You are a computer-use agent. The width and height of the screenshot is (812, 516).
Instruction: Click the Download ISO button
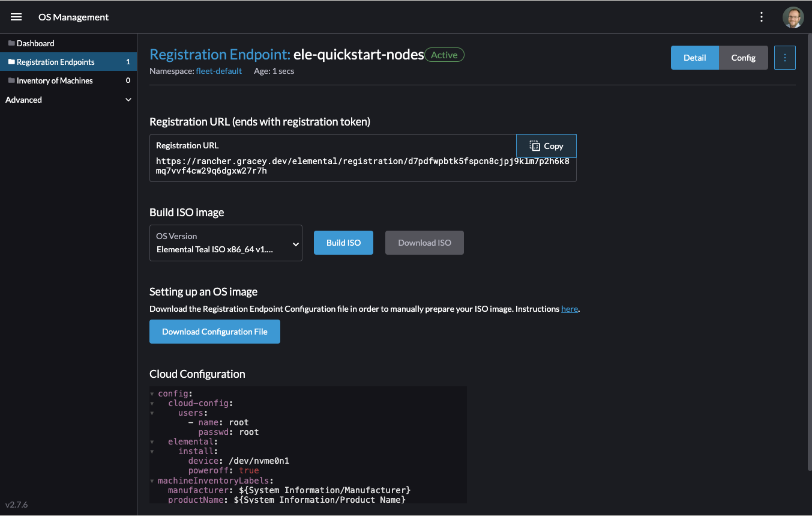click(424, 243)
